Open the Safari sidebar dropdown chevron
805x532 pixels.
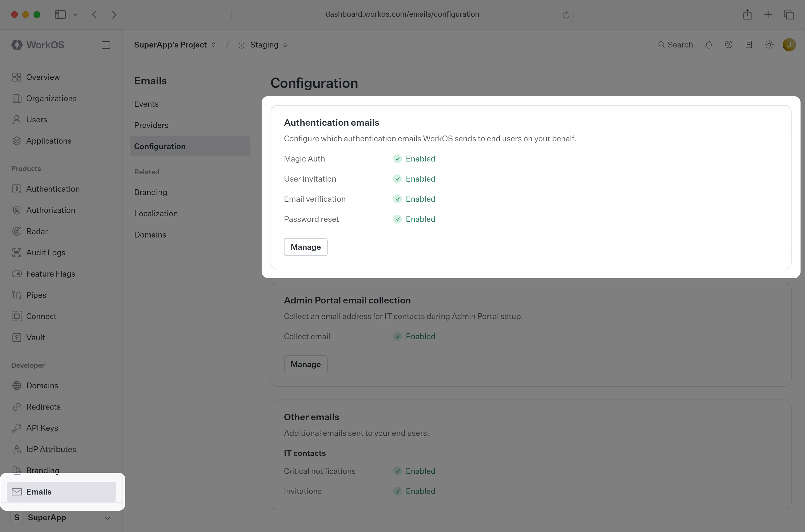click(x=76, y=15)
